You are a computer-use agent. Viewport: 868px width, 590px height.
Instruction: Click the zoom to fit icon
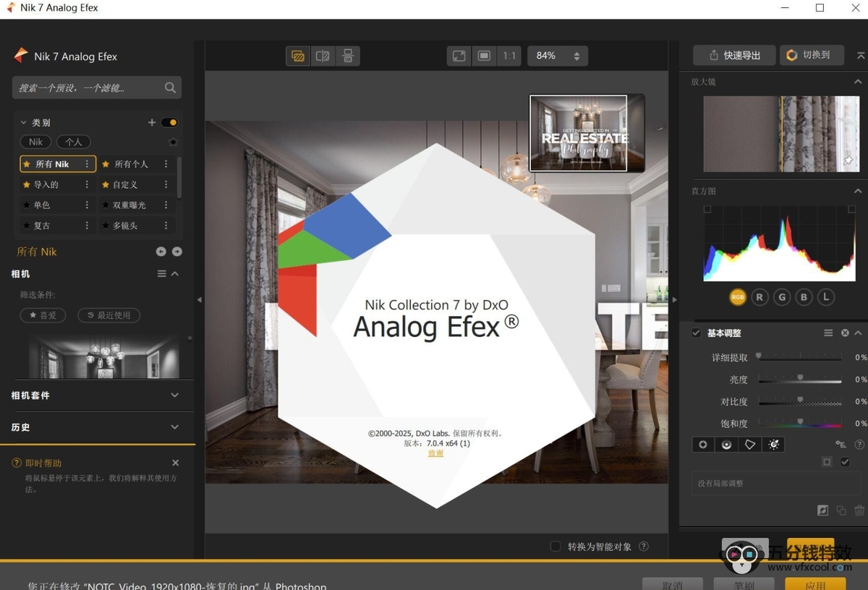459,56
